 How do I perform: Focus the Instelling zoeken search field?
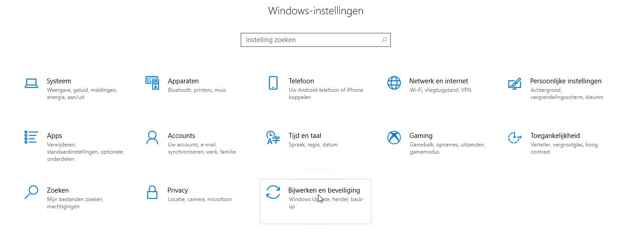(x=309, y=40)
